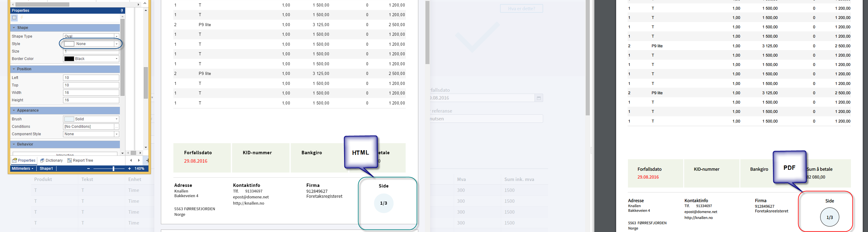Collapse the Appearance section
Image resolution: width=868 pixels, height=232 pixels.
coord(14,111)
